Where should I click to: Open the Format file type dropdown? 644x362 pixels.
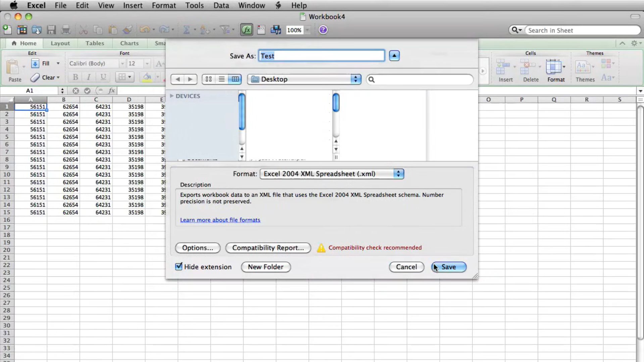click(332, 174)
